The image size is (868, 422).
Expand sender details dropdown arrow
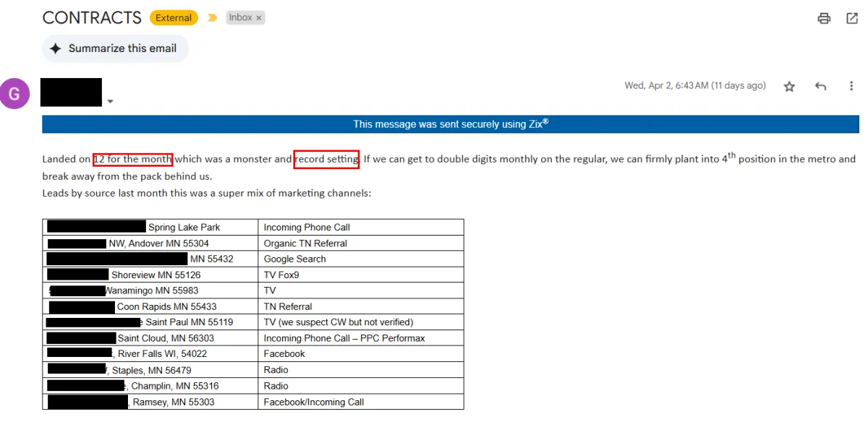pyautogui.click(x=110, y=101)
